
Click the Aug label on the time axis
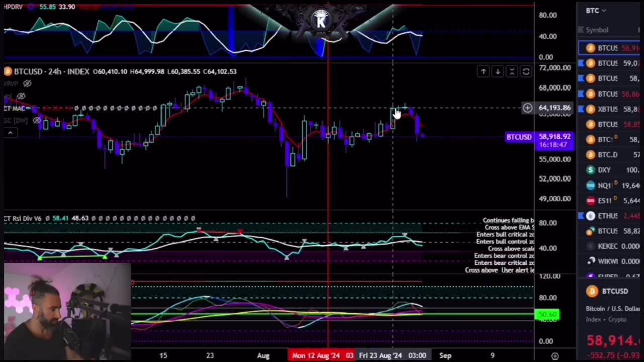point(263,355)
